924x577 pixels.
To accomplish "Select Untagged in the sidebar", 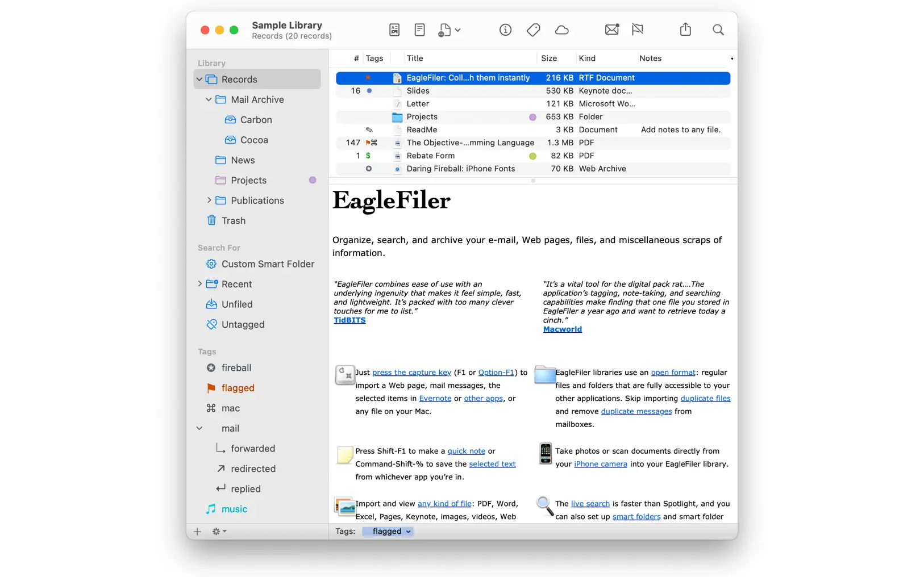I will 243,324.
